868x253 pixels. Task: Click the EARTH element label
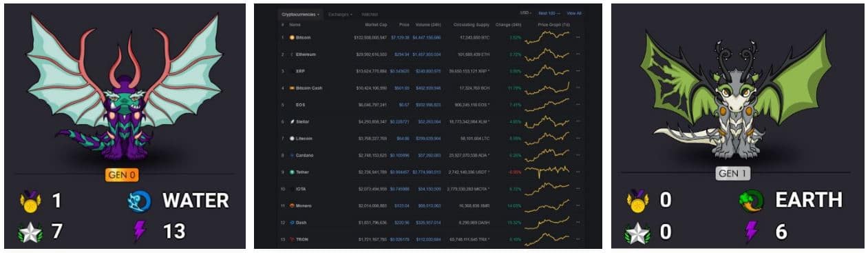tap(809, 201)
